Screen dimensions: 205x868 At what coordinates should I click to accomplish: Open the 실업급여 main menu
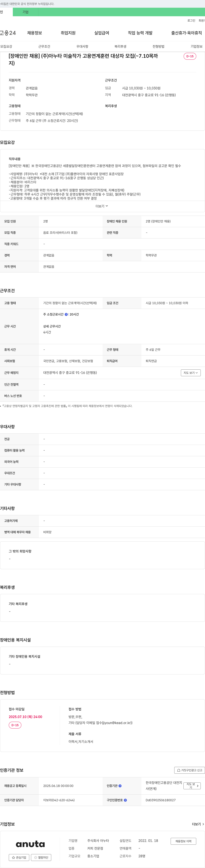click(102, 33)
